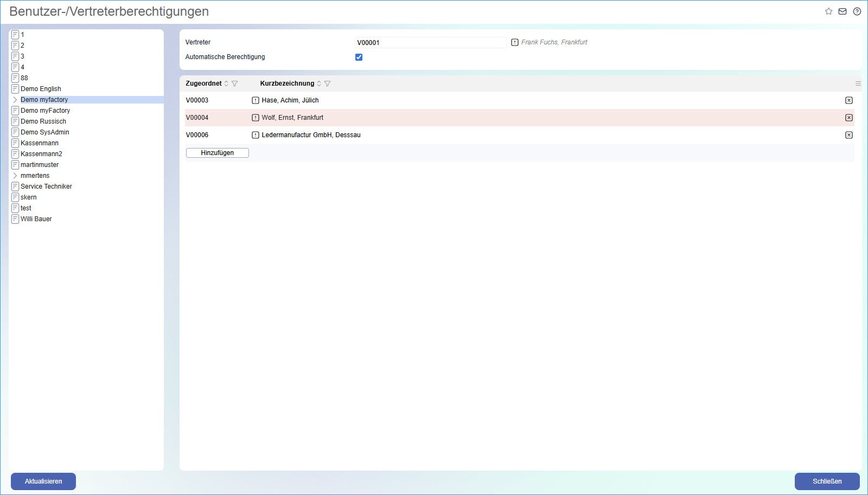Click info icon beside Hase, Achim, Jülich
Viewport: 868px width, 495px height.
coord(256,100)
